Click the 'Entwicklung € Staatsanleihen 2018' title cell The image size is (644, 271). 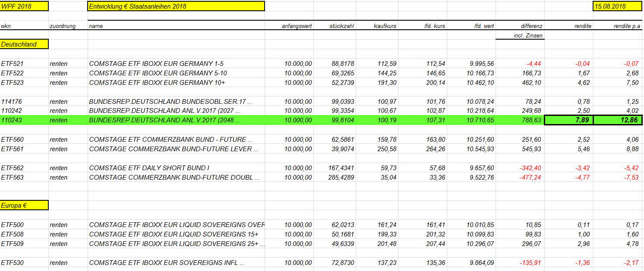[x=176, y=6]
